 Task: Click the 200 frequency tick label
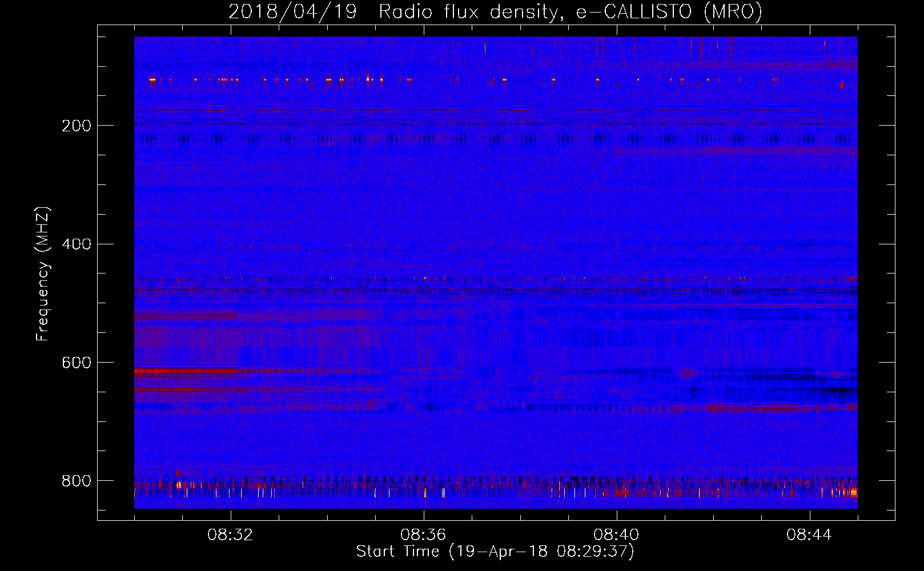(77, 126)
